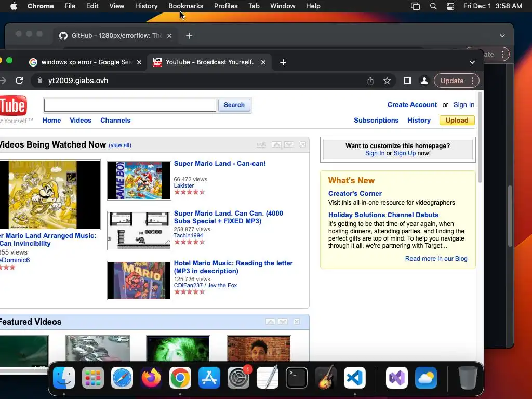Screen dimensions: 532x399
Task: Open the cloud weather app in dock
Action: pos(426,378)
